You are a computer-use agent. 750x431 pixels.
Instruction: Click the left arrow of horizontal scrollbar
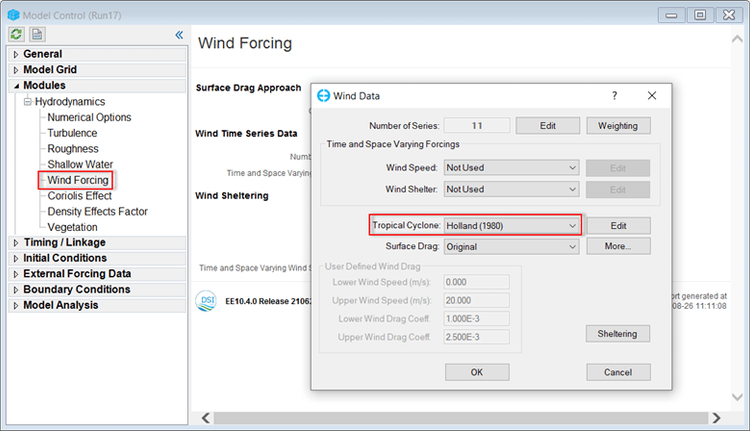[206, 418]
